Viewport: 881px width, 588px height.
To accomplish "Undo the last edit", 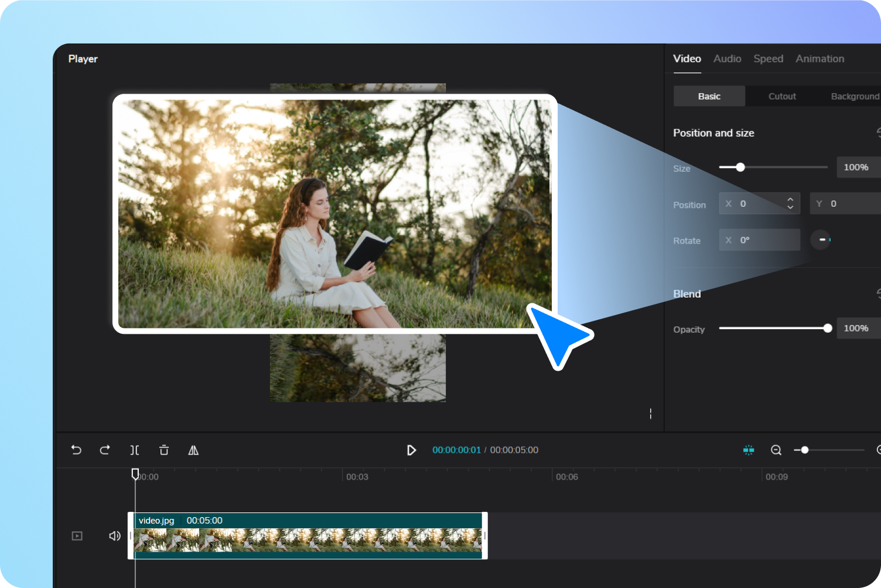I will click(76, 450).
